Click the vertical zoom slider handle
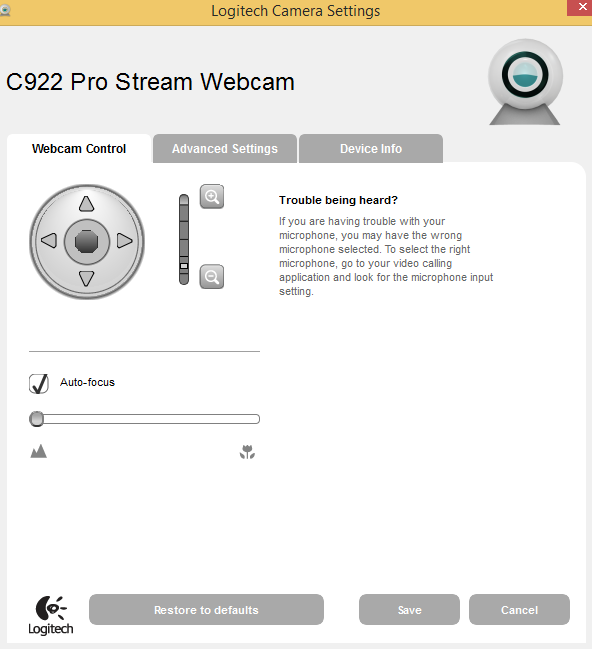The height and width of the screenshot is (649, 592). (184, 266)
